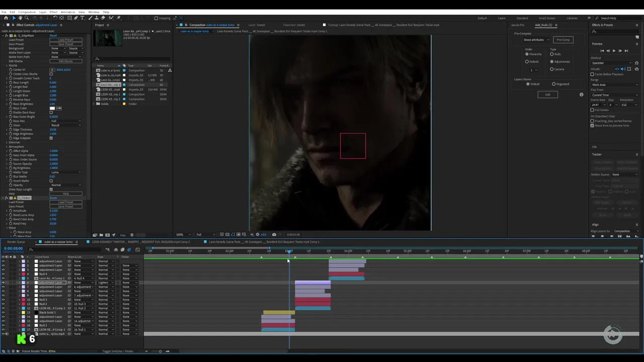
Task: Toggle Full Screen preview checkbox
Action: (x=592, y=110)
